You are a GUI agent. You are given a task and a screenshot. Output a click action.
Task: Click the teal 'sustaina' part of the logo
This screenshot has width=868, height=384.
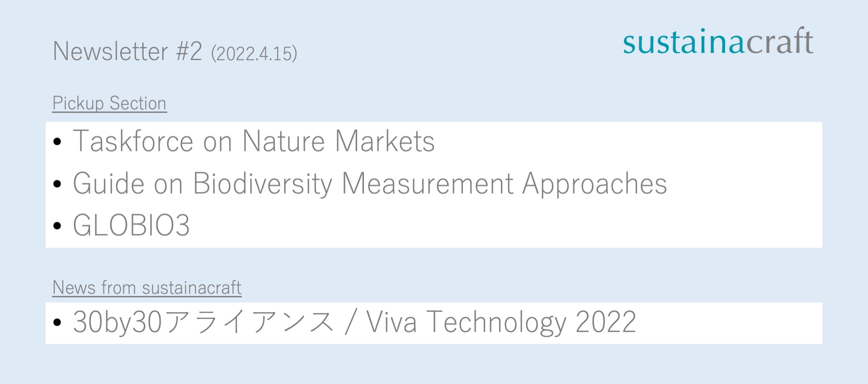684,42
